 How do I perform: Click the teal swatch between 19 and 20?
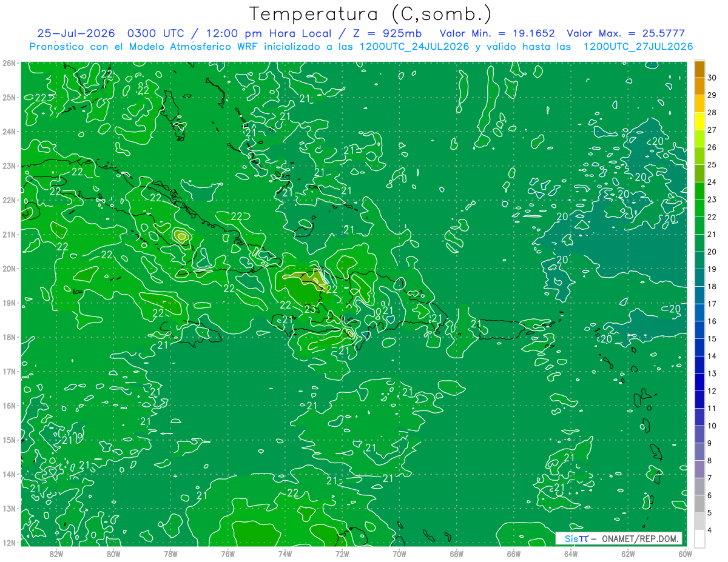699,260
